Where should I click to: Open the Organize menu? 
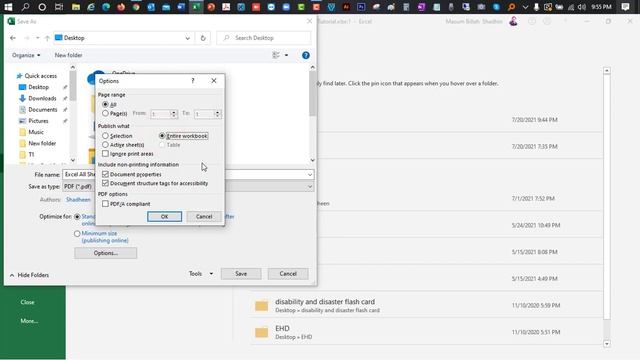[26, 55]
